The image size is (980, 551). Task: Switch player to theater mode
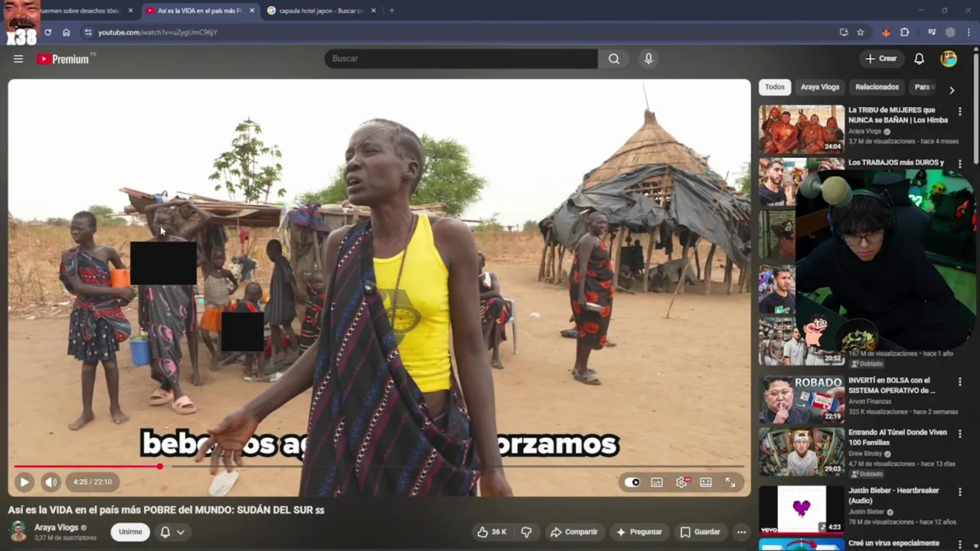(706, 482)
